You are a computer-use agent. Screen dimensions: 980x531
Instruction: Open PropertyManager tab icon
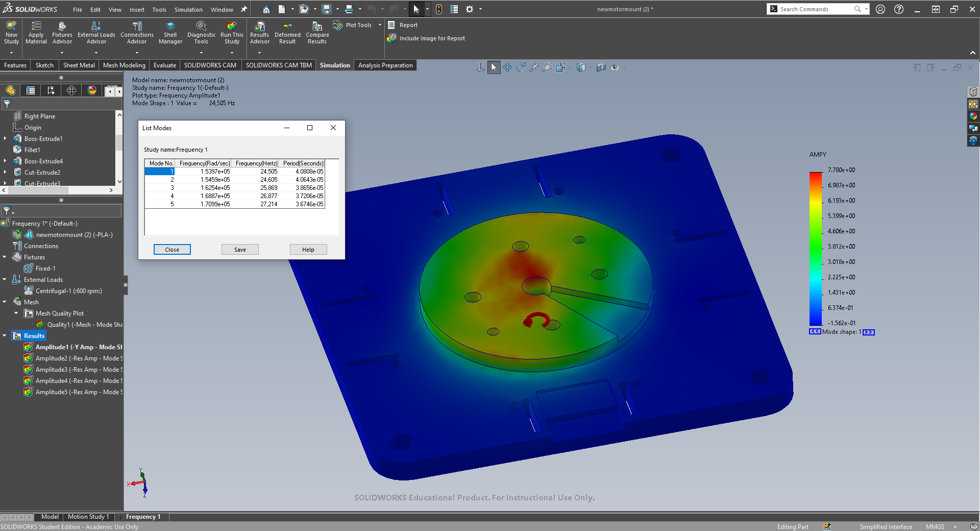coord(31,90)
